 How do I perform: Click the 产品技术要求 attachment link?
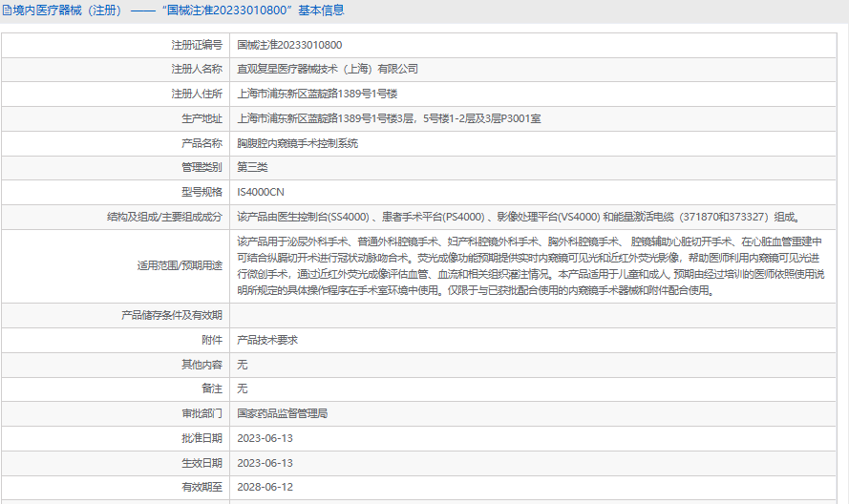point(267,340)
